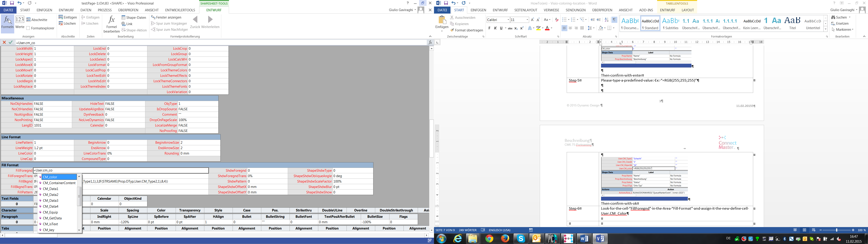Adjust the Word zoom slider handle
The width and height of the screenshot is (868, 244).
pos(837,230)
